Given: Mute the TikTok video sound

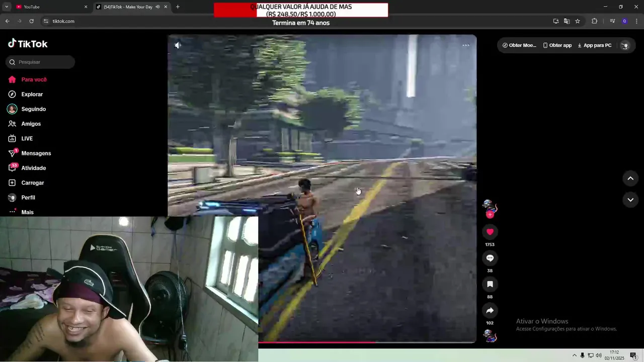Looking at the screenshot, I should (x=178, y=45).
